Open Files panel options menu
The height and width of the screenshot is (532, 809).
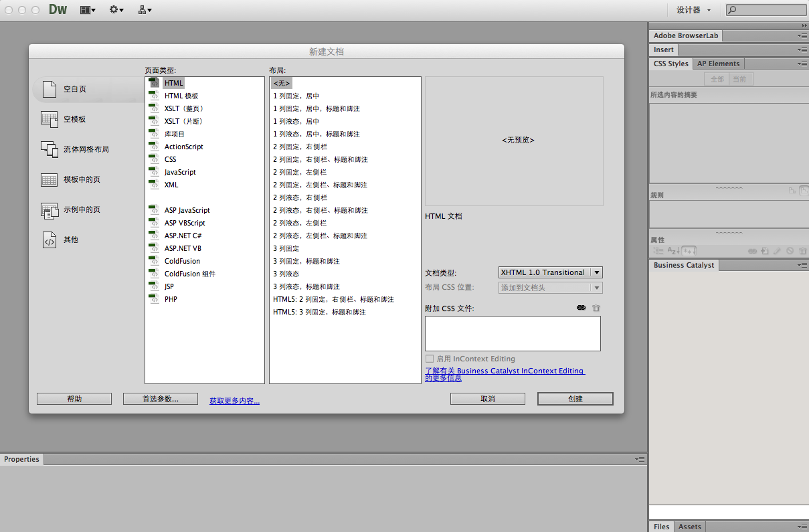pyautogui.click(x=802, y=527)
